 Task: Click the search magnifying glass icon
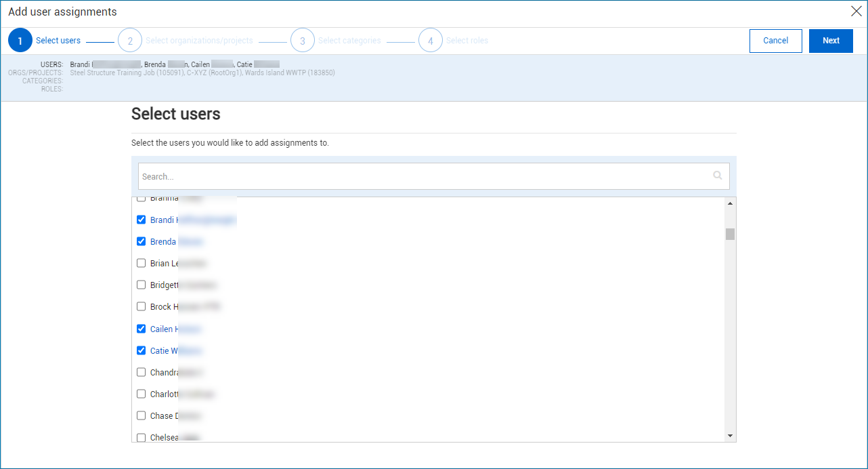tap(717, 176)
